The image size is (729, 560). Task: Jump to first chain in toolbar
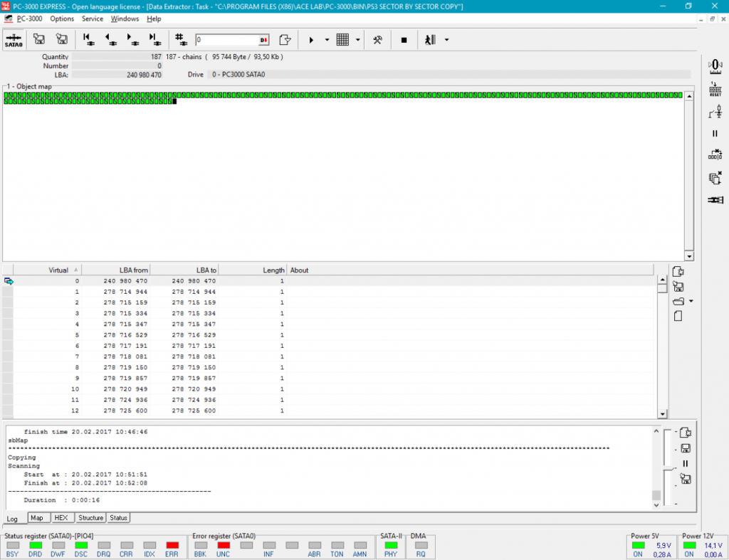tap(88, 40)
